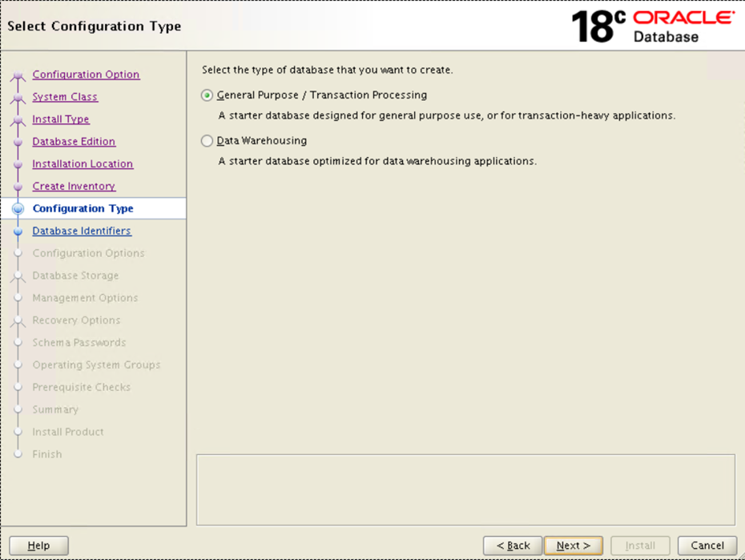
Task: Click the Install Type step marker icon
Action: [x=18, y=121]
